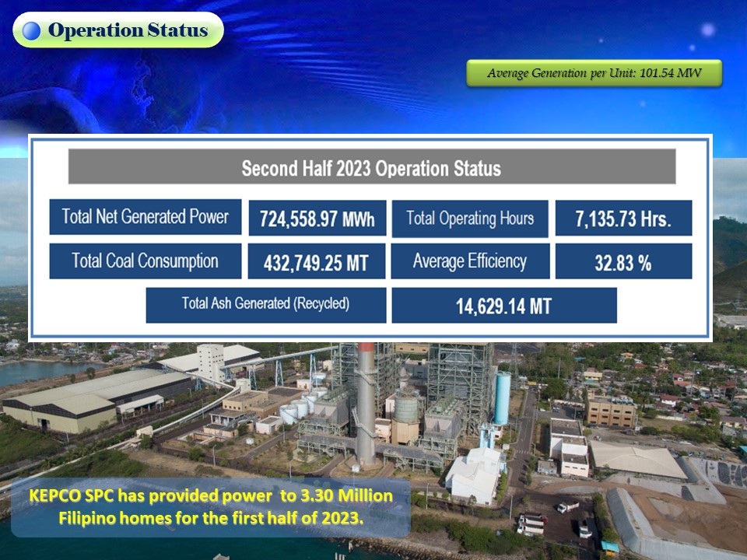
Task: Click the Total Coal Consumption label cell
Action: click(146, 261)
